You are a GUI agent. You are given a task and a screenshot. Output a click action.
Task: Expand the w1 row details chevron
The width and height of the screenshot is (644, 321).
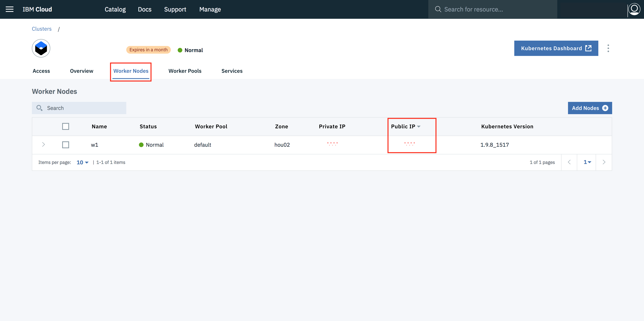pyautogui.click(x=44, y=145)
